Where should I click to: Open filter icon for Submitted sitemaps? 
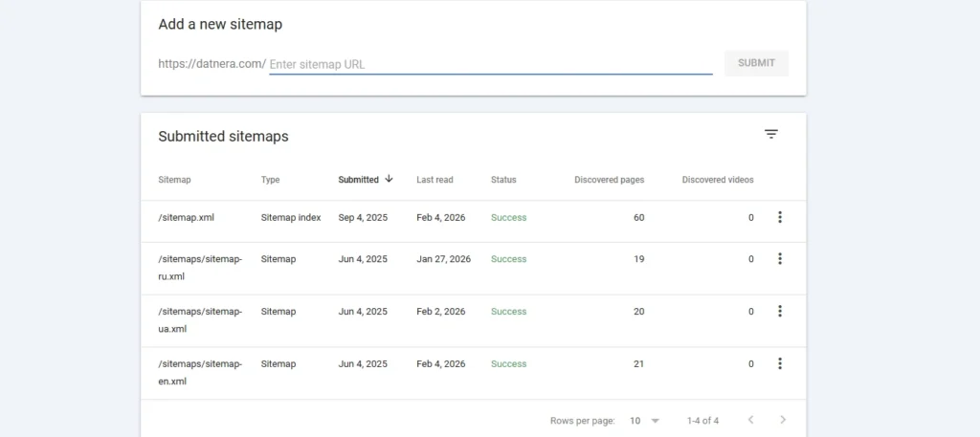(x=771, y=134)
